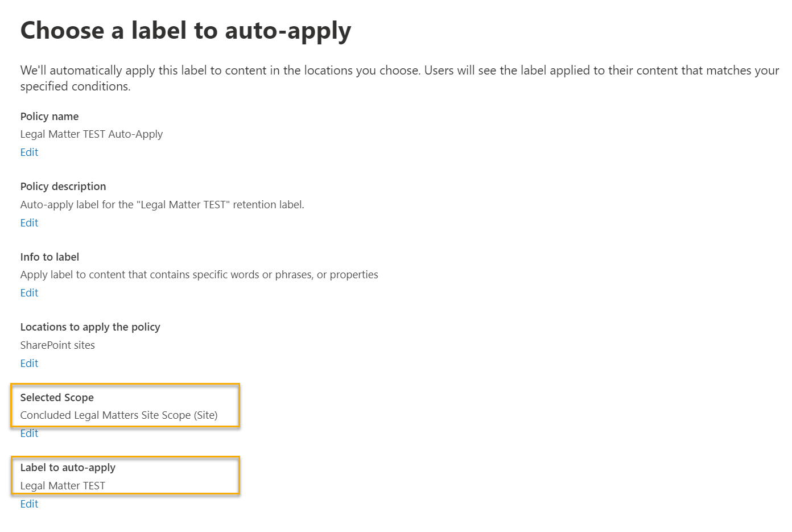Click the "Label to auto-apply" field heading
The width and height of the screenshot is (792, 532).
[68, 468]
